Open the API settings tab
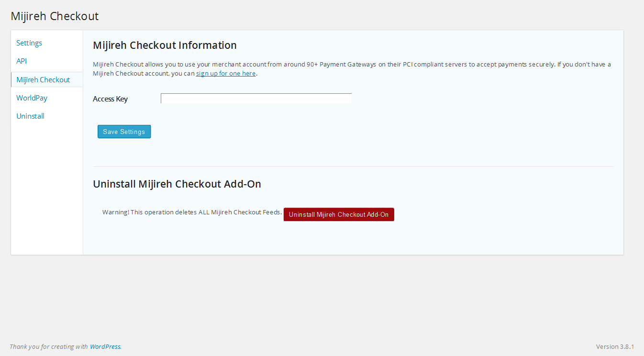The image size is (644, 356). (x=22, y=61)
